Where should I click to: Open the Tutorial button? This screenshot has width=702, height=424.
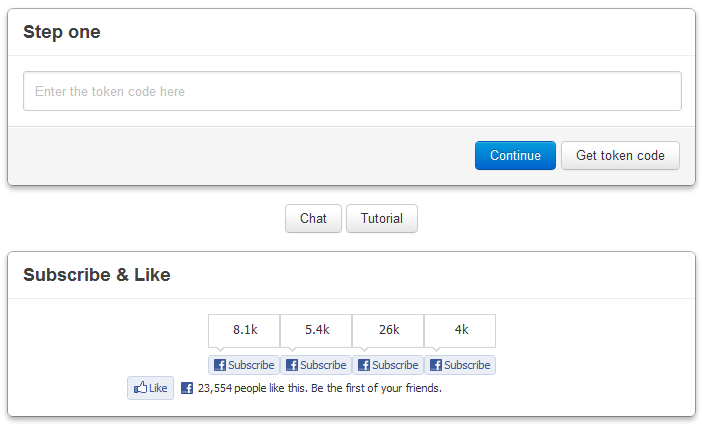[381, 219]
